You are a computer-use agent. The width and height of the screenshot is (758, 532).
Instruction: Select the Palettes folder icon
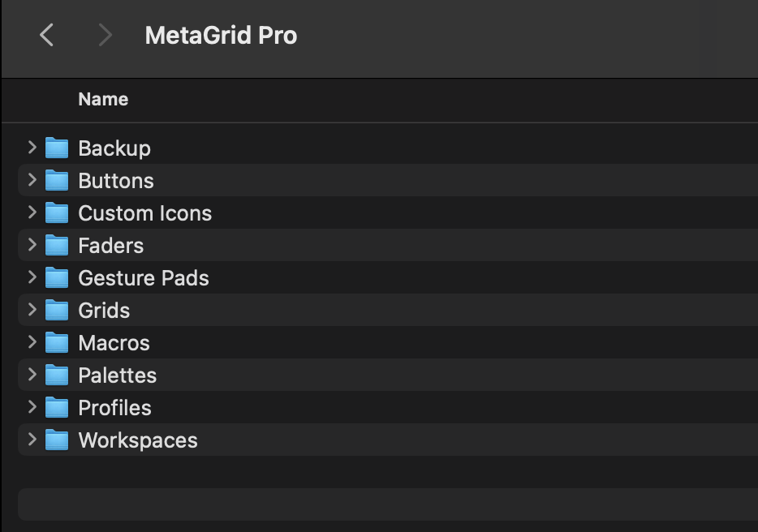click(x=57, y=375)
